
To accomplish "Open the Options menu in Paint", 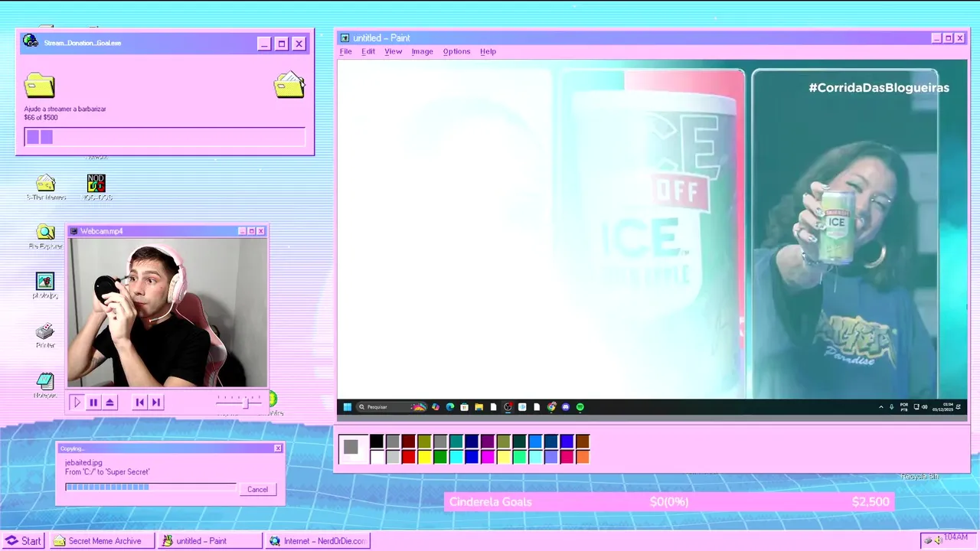I will pos(457,51).
